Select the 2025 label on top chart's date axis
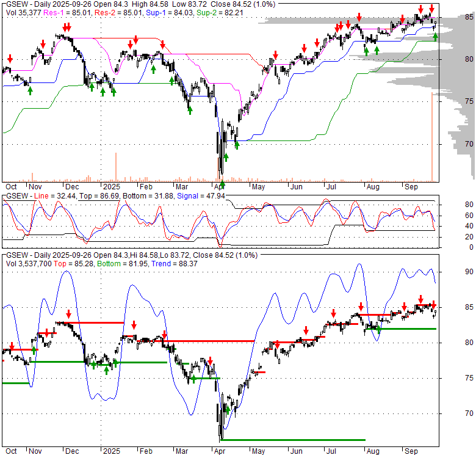476x455 pixels. (112, 187)
